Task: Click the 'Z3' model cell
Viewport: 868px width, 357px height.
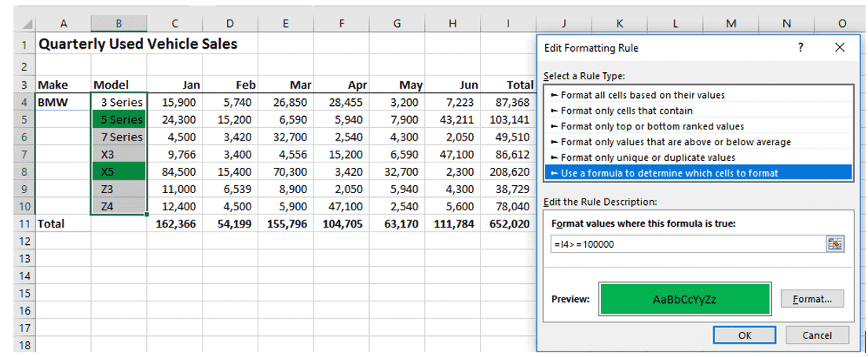Action: (x=119, y=189)
